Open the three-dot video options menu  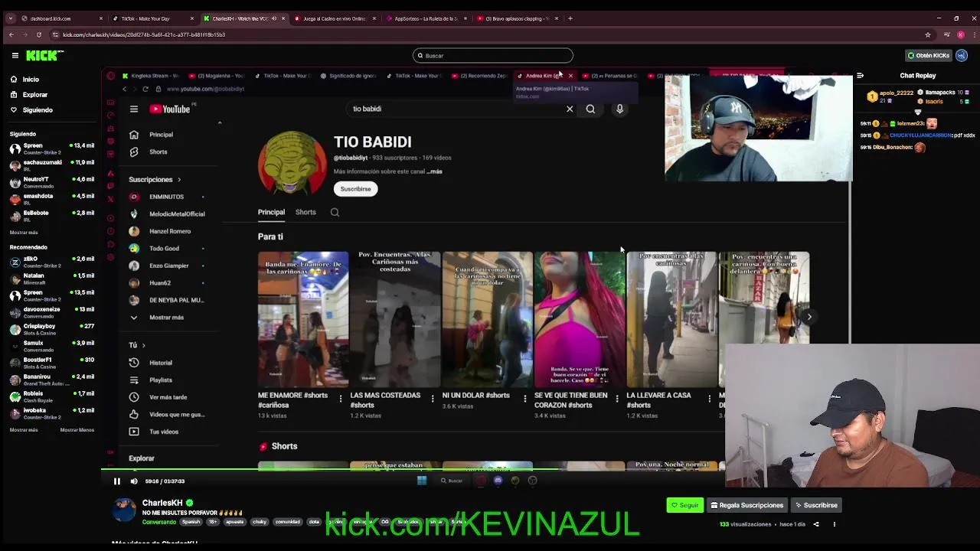coord(834,524)
